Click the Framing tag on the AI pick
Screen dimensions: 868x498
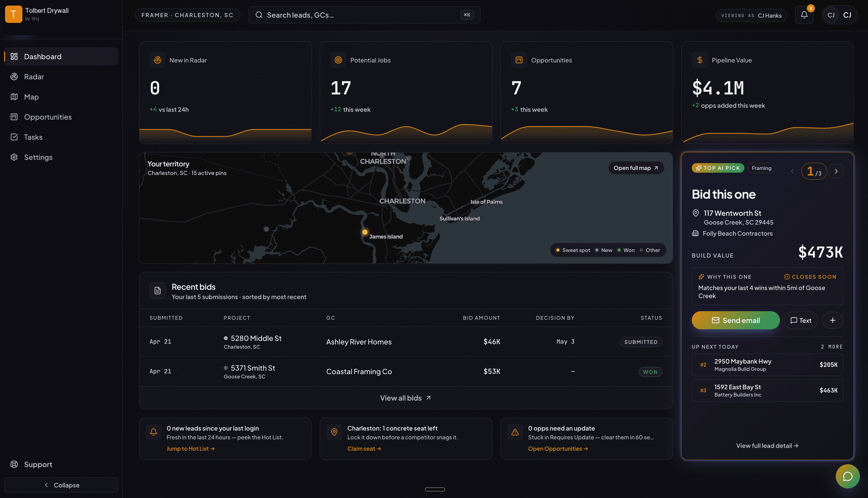761,168
